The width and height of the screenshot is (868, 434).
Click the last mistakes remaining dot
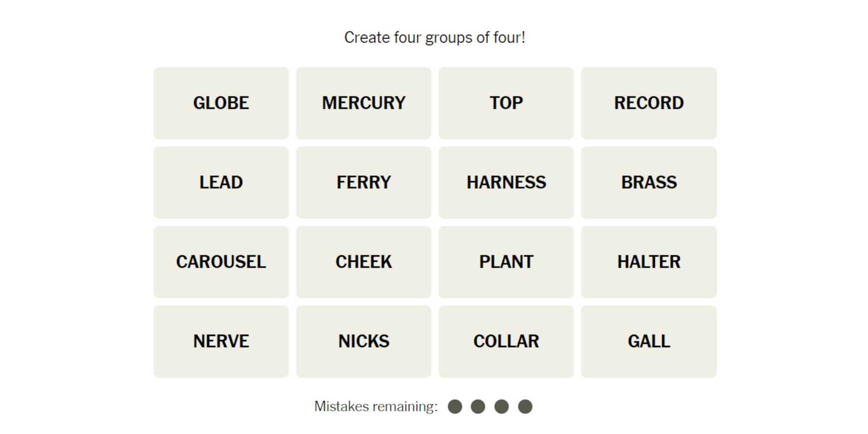[x=525, y=407]
